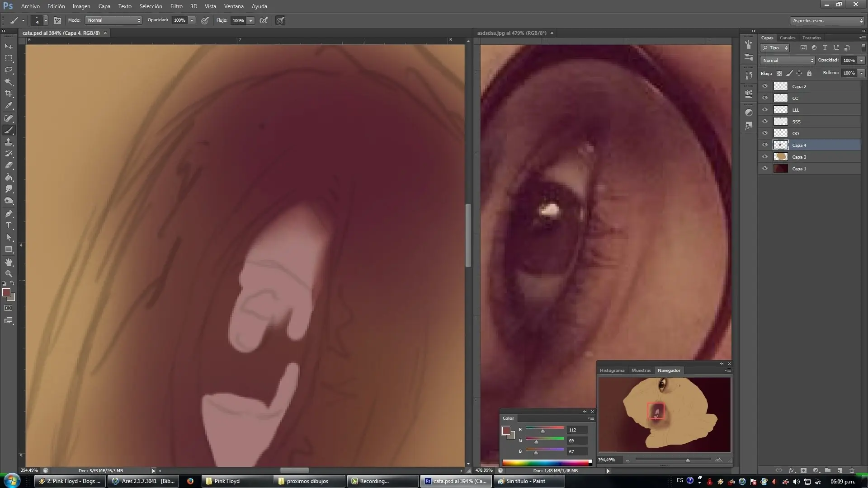Viewport: 868px width, 488px height.
Task: Open the brush panel toggle in options bar
Action: pos(57,20)
